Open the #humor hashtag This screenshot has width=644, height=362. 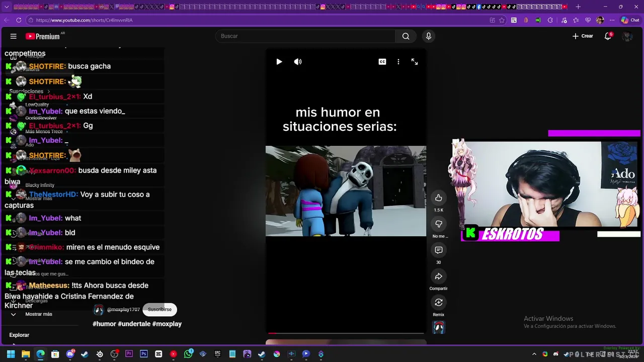click(x=104, y=324)
